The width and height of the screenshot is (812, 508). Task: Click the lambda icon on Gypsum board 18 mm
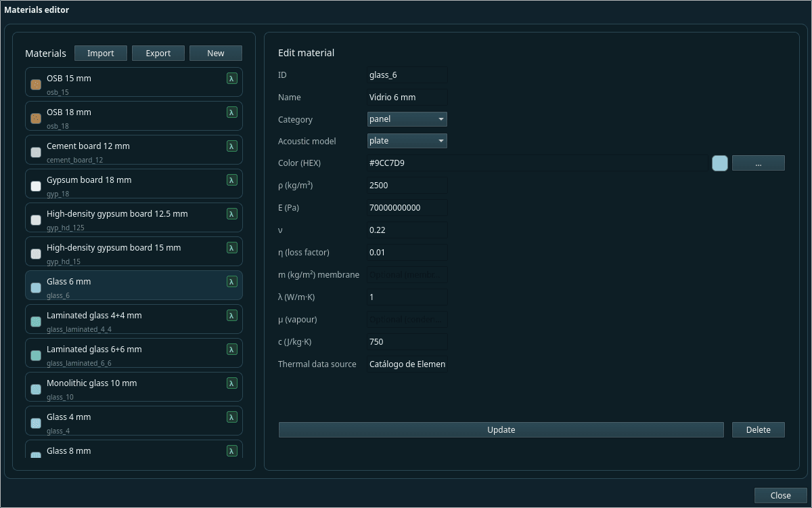click(x=232, y=180)
